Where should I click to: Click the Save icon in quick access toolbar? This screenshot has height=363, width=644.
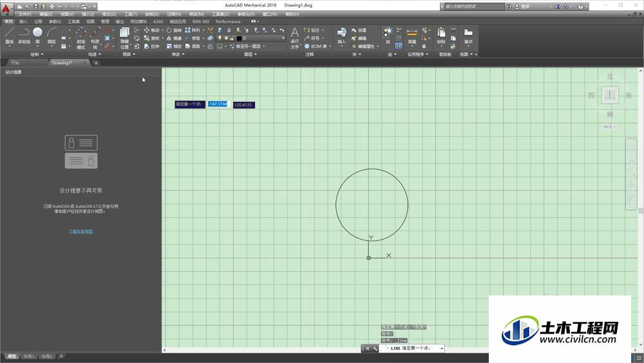[x=35, y=6]
